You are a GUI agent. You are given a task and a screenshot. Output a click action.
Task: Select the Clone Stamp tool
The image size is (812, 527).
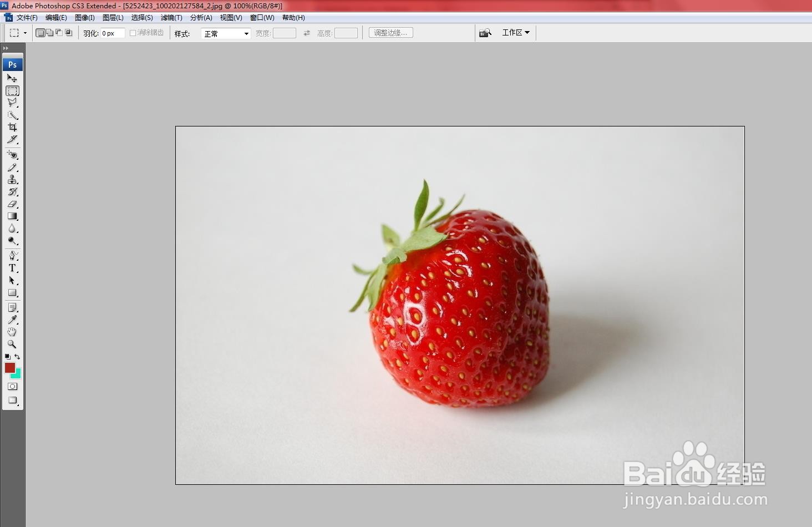(x=12, y=179)
